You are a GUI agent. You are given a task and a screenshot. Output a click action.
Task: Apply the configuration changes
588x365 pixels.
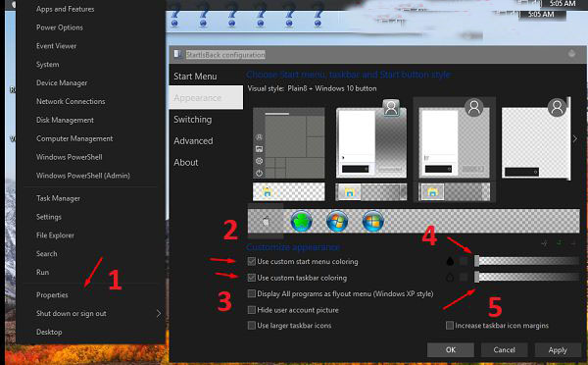(x=558, y=349)
